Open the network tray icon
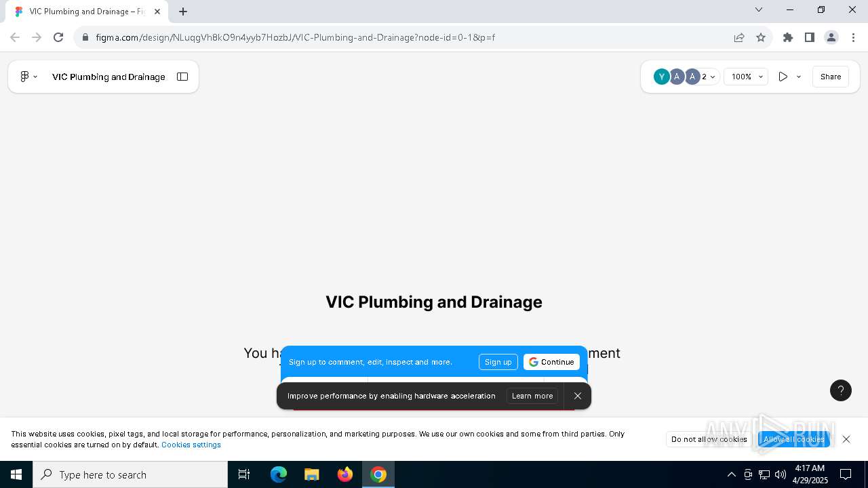The height and width of the screenshot is (488, 868). (x=764, y=474)
